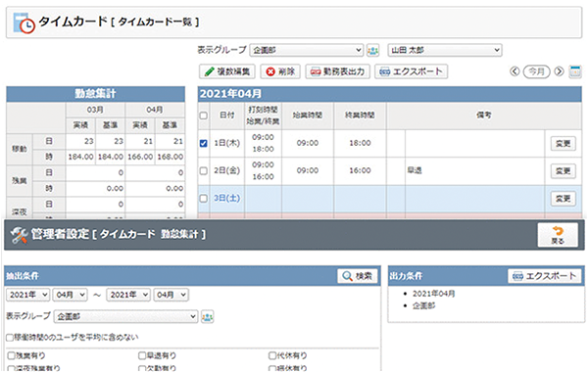This screenshot has width=588, height=372.
Task: Click 変更 button in 1日(木) row
Action: 563,144
